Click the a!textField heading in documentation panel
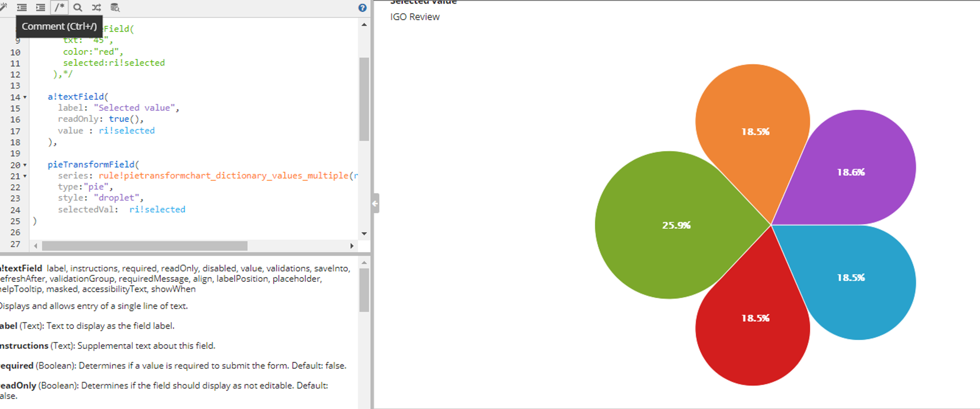This screenshot has height=409, width=980. [21, 268]
